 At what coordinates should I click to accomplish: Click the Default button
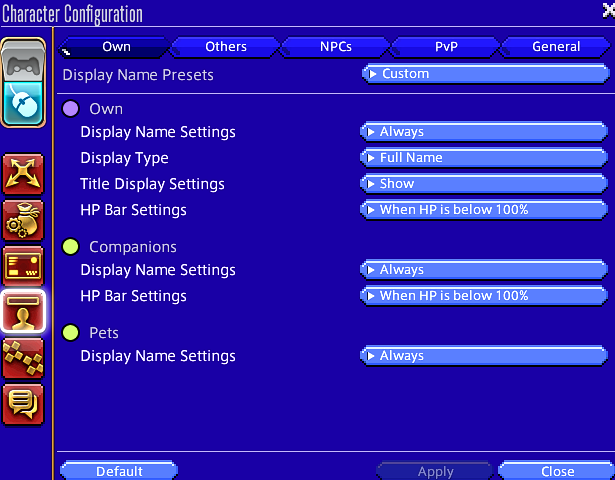(x=119, y=471)
